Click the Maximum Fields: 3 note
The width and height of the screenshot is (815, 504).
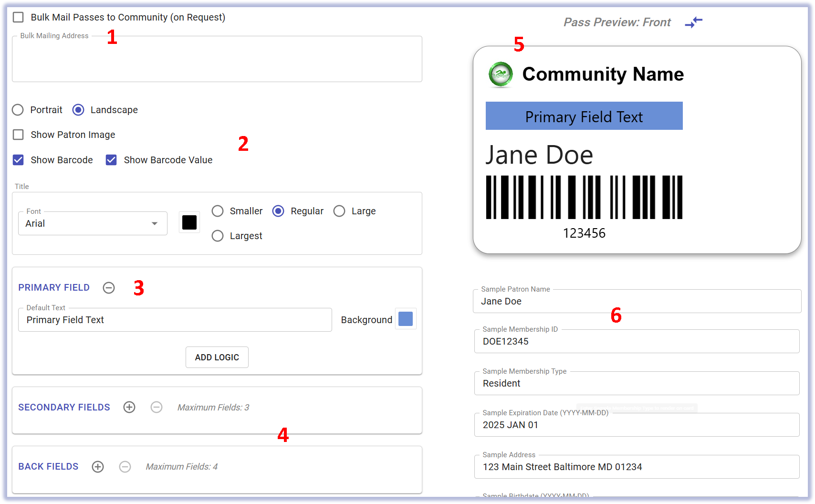(x=213, y=408)
